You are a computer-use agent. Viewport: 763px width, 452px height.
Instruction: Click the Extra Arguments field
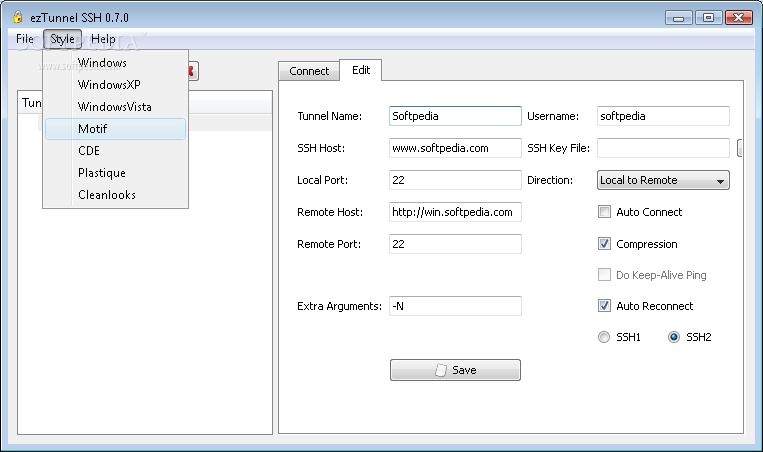(455, 306)
